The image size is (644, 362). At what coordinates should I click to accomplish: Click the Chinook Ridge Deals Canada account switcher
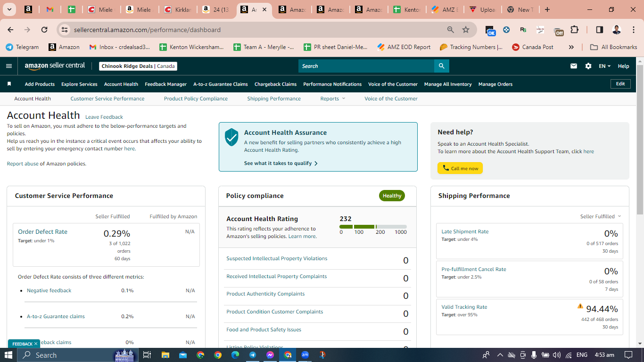139,66
